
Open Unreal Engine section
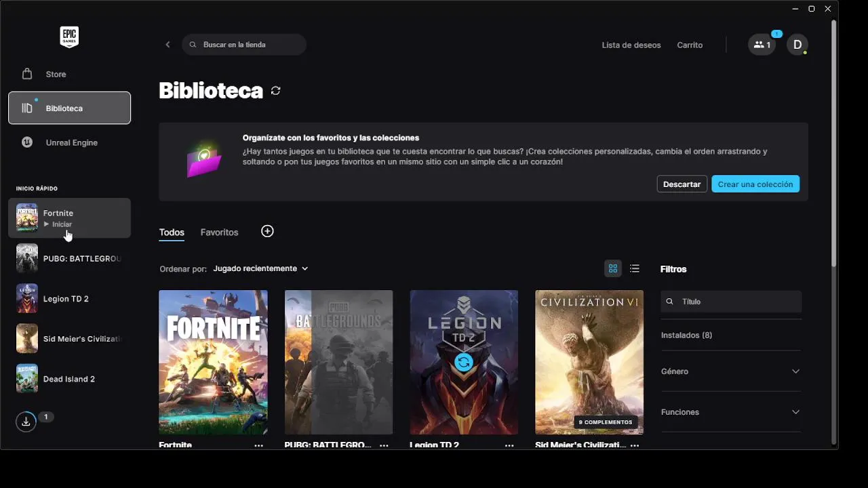(x=69, y=142)
